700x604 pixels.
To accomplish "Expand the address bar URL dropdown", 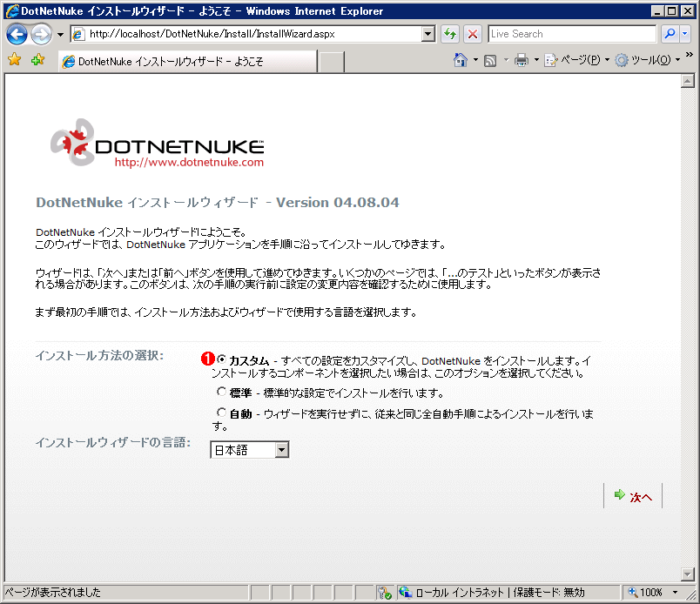I will [428, 34].
